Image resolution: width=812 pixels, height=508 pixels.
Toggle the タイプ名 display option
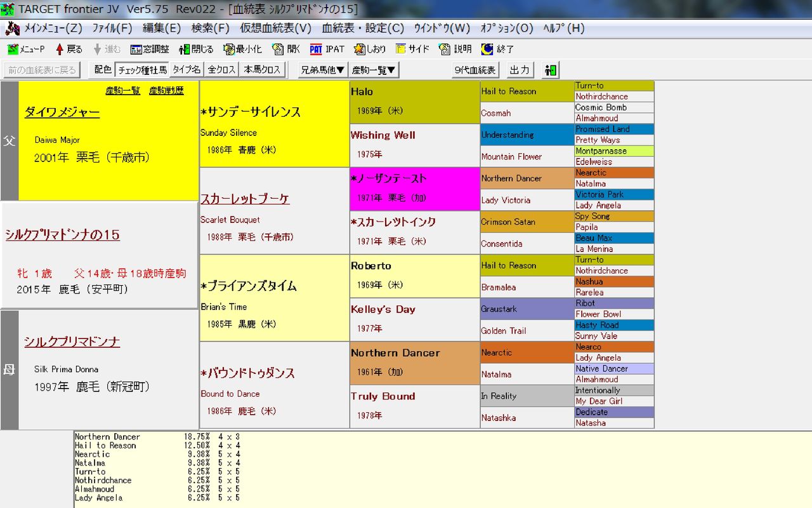[187, 70]
